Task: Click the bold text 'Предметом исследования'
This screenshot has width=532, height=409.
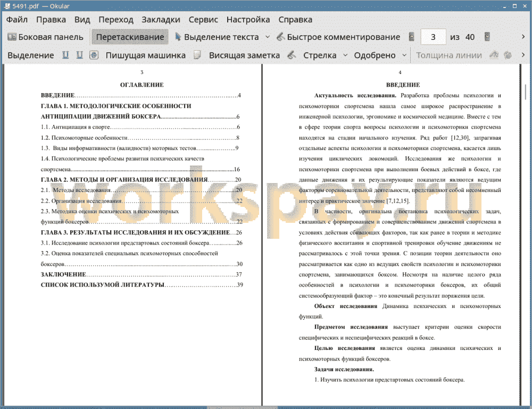Action: [x=351, y=327]
